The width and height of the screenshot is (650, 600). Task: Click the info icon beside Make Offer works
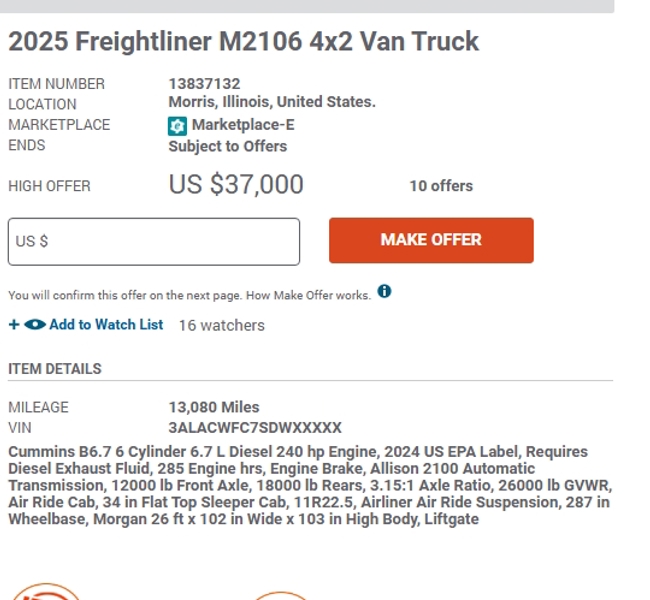click(384, 292)
